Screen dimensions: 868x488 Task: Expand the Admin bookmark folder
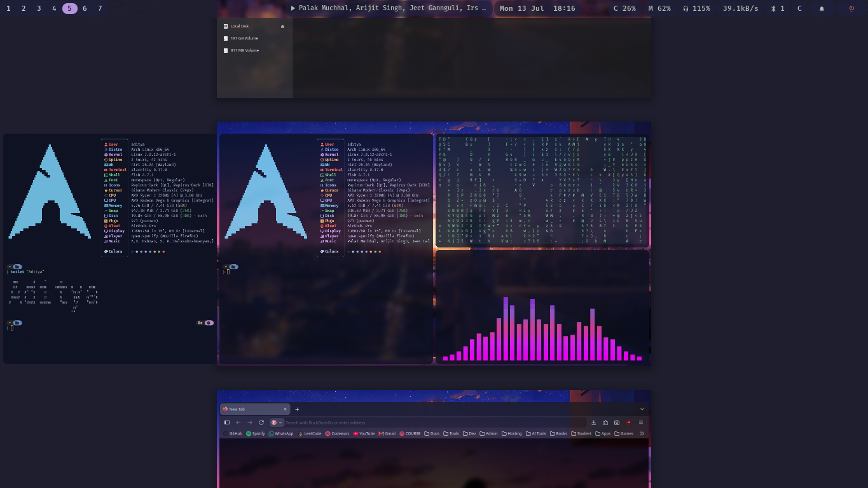pyautogui.click(x=488, y=434)
